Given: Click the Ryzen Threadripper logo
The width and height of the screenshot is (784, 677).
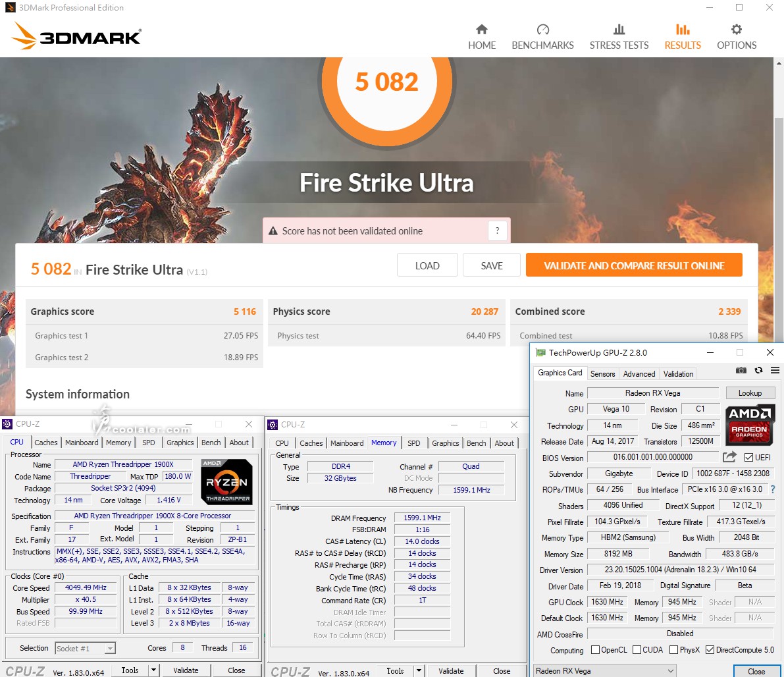Looking at the screenshot, I should coord(226,481).
